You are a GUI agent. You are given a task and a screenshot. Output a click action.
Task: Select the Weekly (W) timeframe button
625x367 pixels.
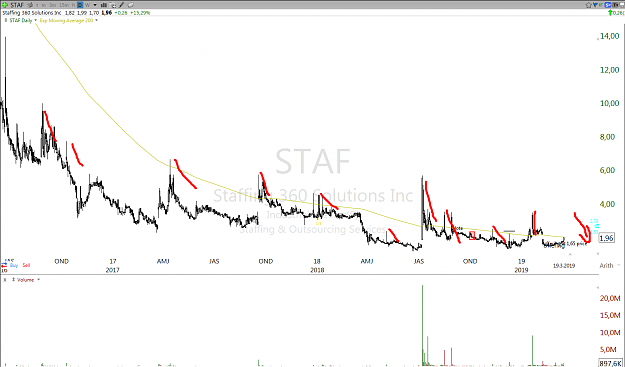tap(87, 5)
